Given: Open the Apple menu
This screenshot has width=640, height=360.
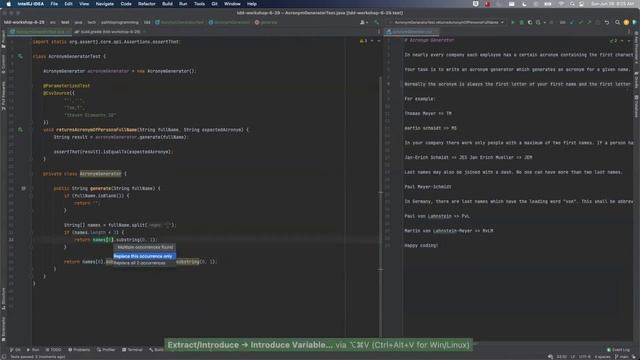Looking at the screenshot, I should click(x=8, y=4).
